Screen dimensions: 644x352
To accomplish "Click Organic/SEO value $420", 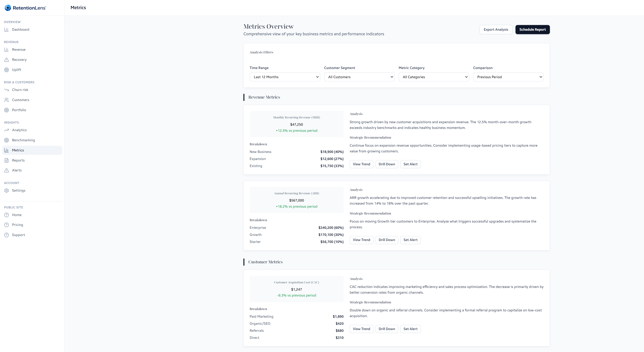I will tap(339, 324).
